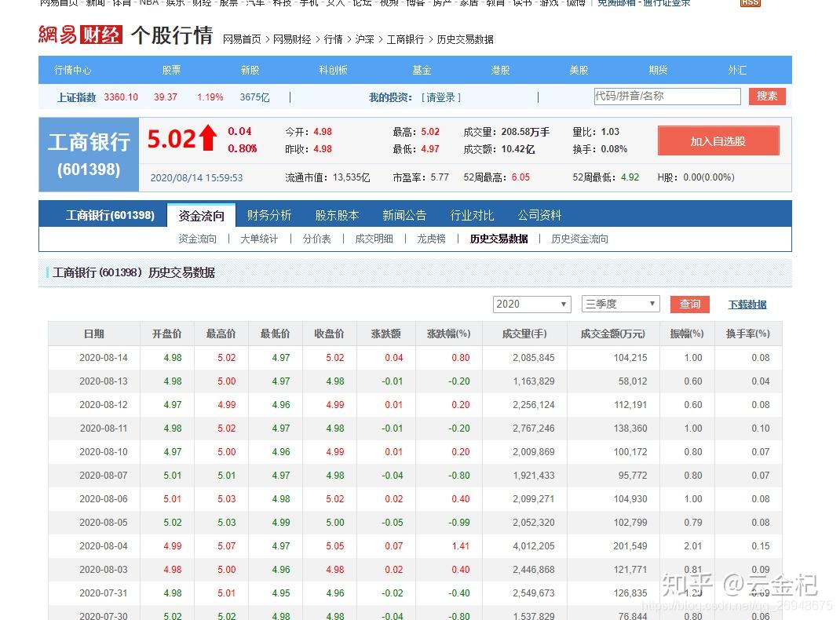This screenshot has width=840, height=620.
Task: Open the 2020 year dropdown
Action: point(531,304)
